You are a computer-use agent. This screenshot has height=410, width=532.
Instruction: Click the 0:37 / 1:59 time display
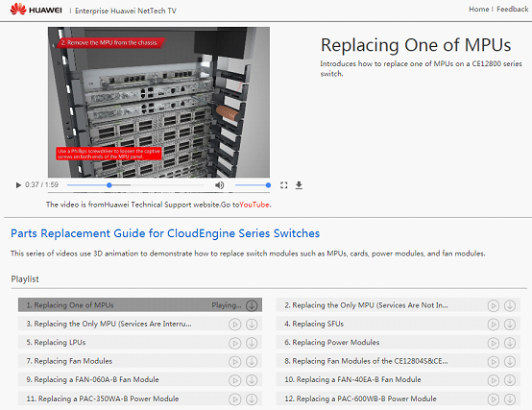[41, 184]
